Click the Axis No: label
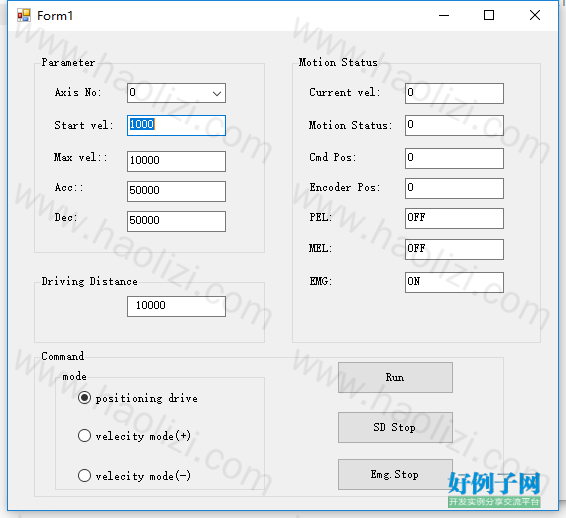 click(x=78, y=92)
